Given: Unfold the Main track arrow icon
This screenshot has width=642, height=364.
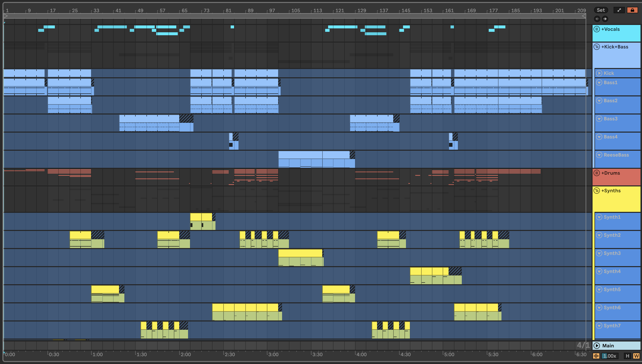Looking at the screenshot, I should click(x=597, y=345).
